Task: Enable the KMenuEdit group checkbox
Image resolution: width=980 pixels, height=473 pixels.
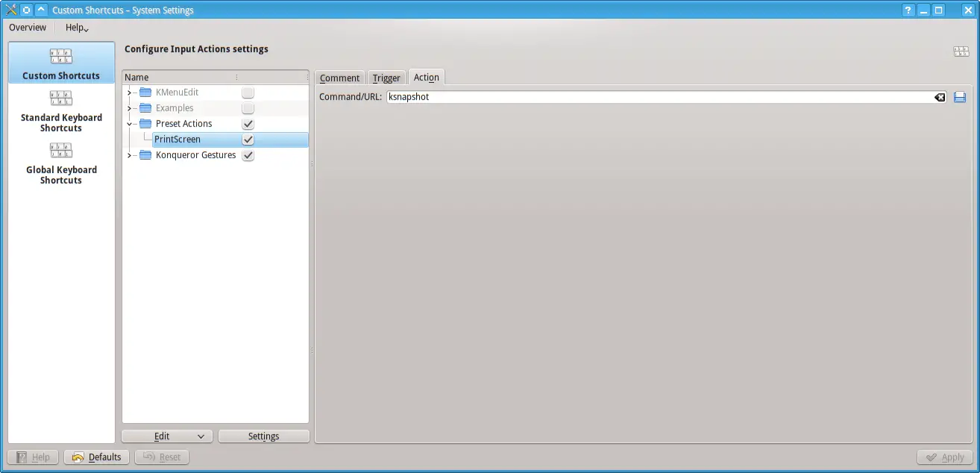Action: 248,93
